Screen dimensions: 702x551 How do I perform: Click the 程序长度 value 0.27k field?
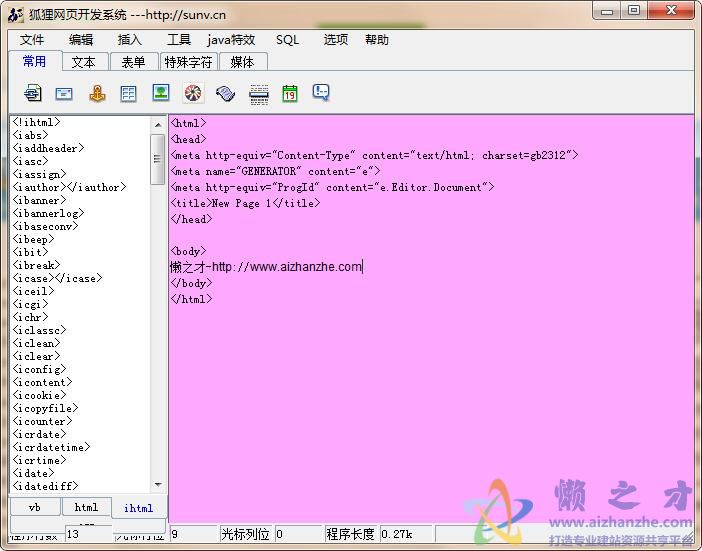[406, 534]
